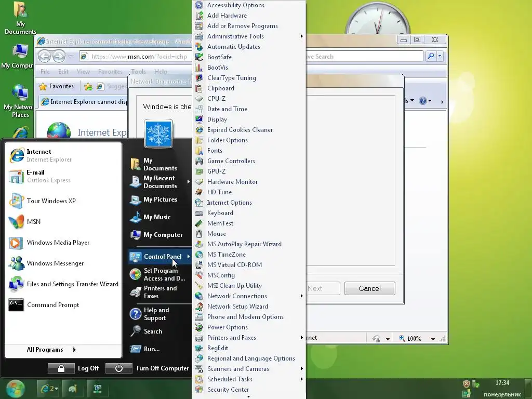Screen dimensions: 532x399
Task: Click the Start orb button
Action: pos(15,389)
